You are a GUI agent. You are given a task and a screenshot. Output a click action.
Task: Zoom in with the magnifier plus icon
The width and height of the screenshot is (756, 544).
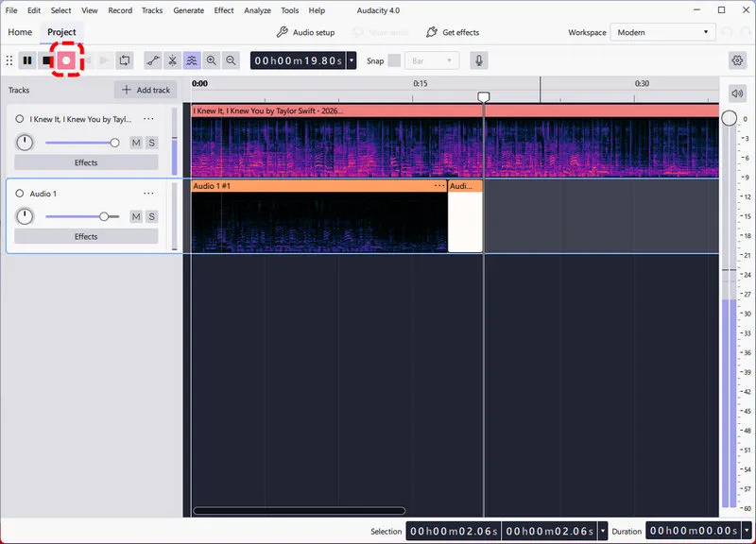[x=211, y=60]
